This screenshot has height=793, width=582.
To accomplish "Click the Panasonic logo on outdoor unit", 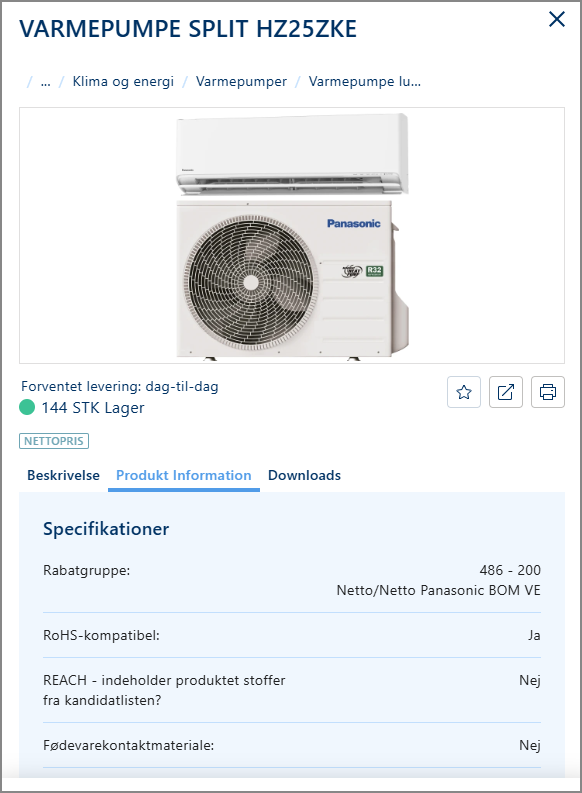I will click(353, 224).
